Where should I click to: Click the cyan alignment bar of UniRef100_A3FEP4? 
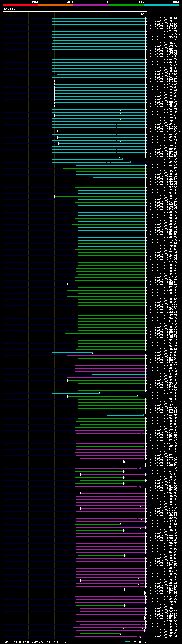120,374
